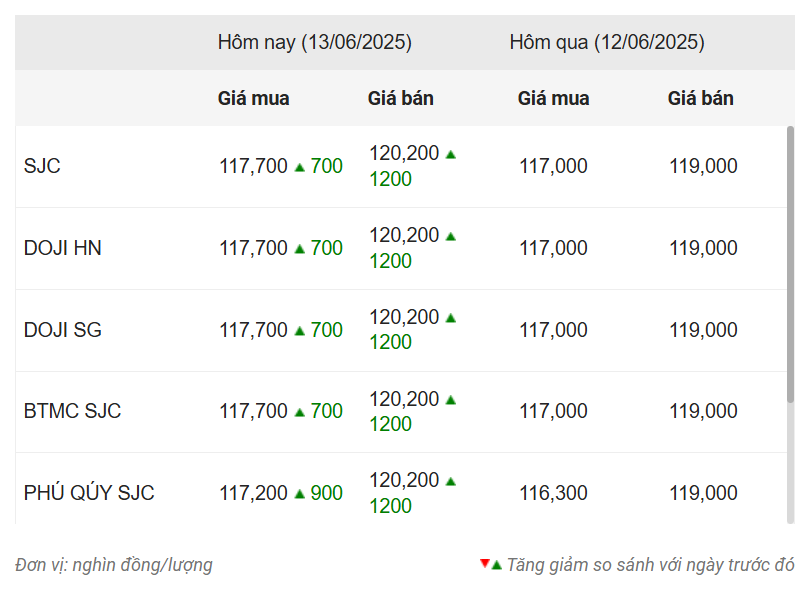Click the BTMC SJC row label
The height and width of the screenshot is (602, 807).
(x=72, y=411)
